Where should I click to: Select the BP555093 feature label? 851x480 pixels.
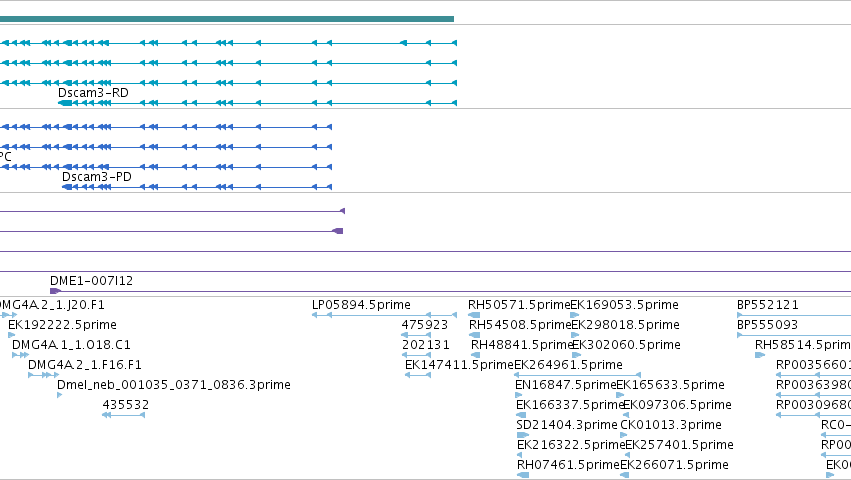point(767,325)
